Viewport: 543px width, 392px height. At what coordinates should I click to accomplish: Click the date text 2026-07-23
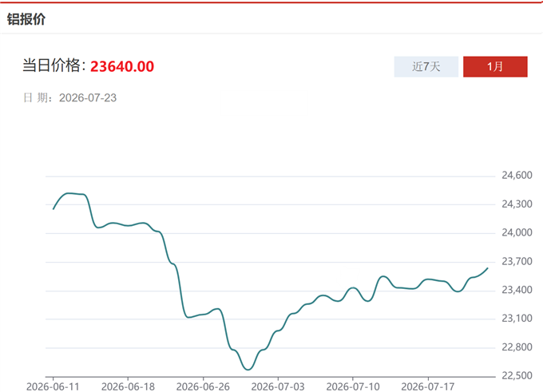[x=88, y=98]
